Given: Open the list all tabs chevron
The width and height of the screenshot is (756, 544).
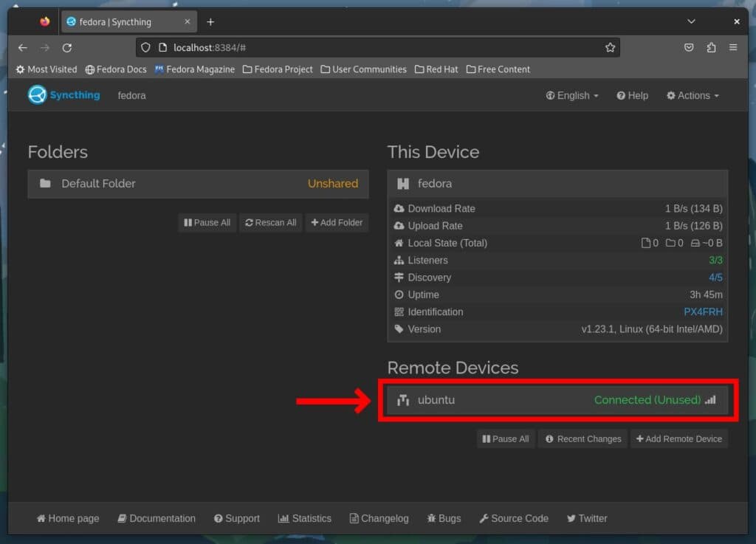Looking at the screenshot, I should coord(691,21).
